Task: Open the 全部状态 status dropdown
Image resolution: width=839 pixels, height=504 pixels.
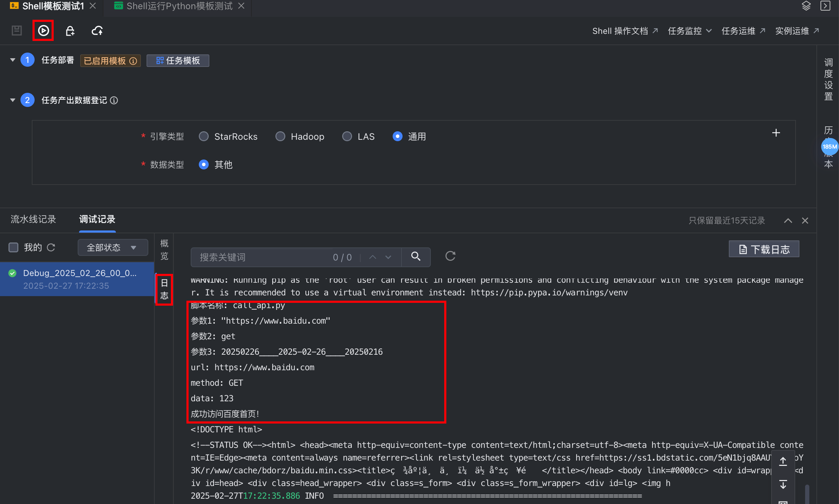Action: click(112, 247)
